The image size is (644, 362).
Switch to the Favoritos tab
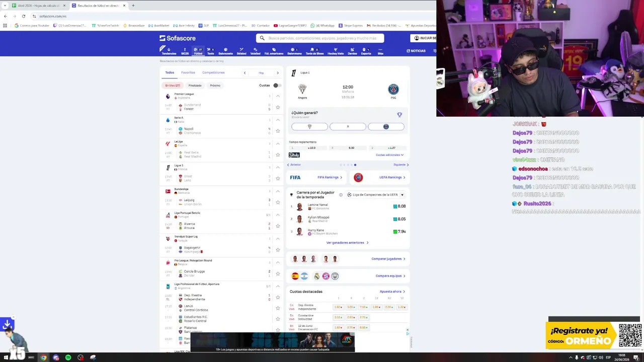[188, 72]
